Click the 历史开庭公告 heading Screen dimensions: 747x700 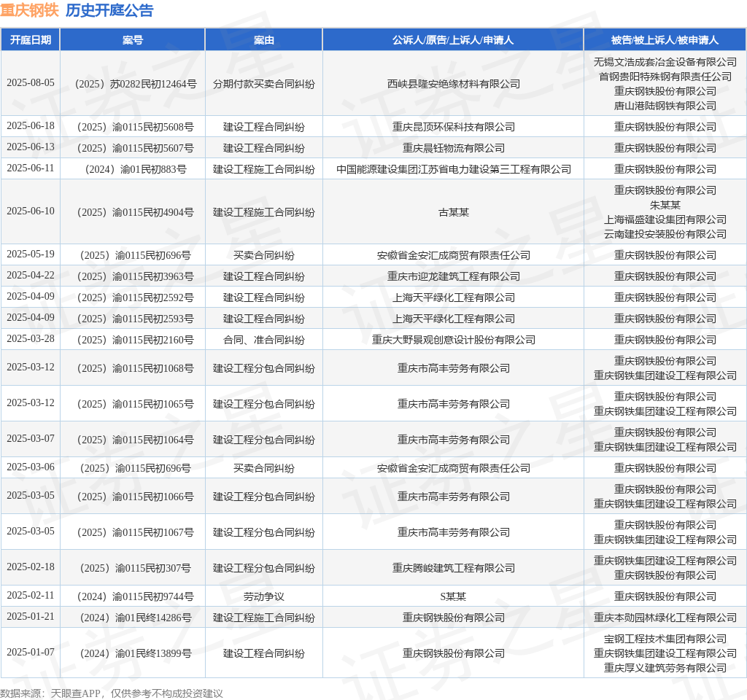(109, 10)
